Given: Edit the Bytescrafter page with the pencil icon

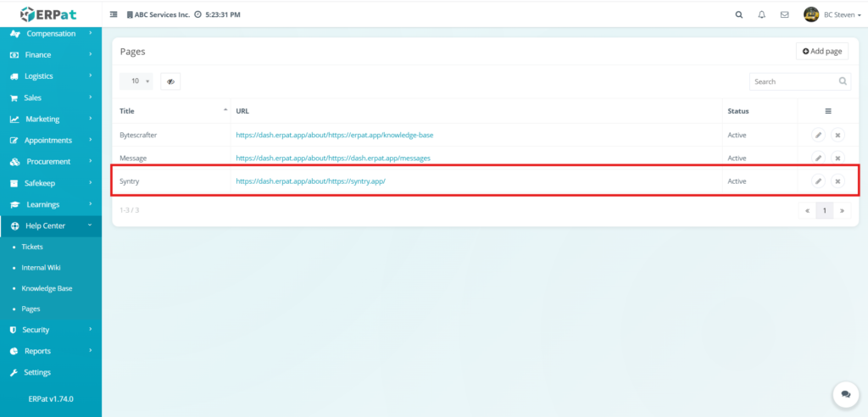Looking at the screenshot, I should (818, 135).
